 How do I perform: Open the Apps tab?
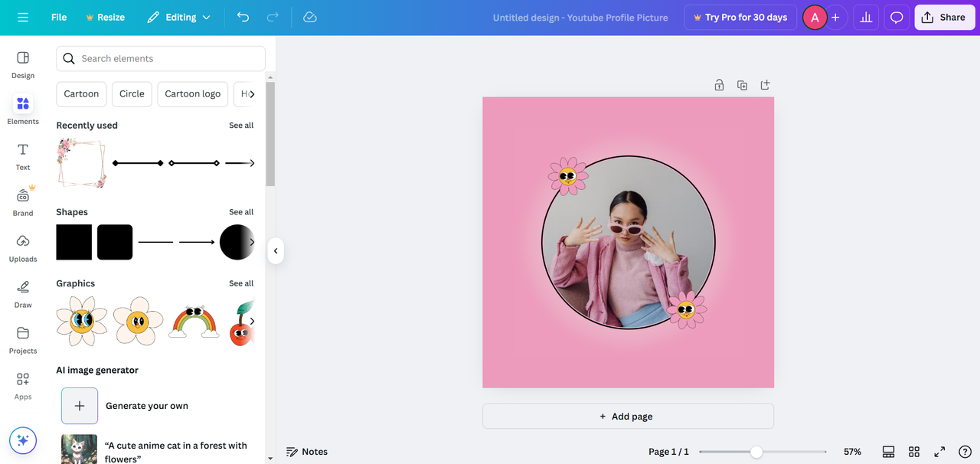click(23, 386)
